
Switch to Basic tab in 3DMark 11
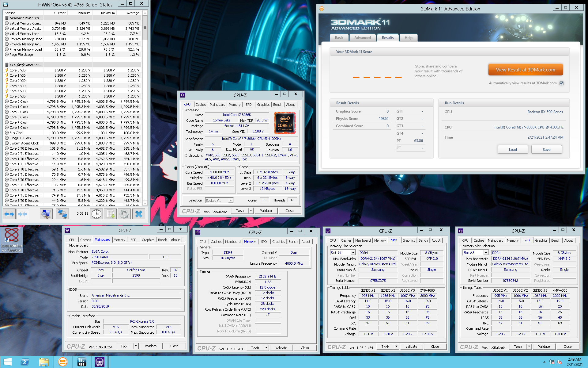pos(339,38)
